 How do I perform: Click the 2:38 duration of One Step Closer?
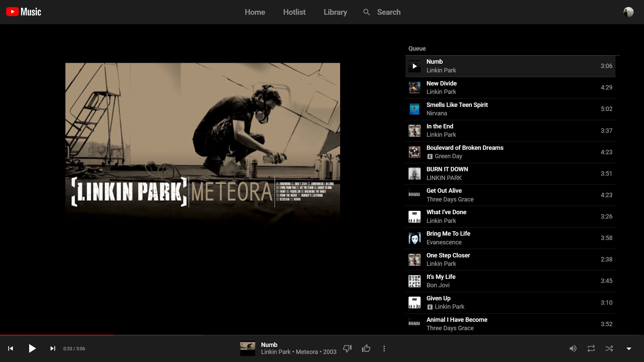point(606,259)
